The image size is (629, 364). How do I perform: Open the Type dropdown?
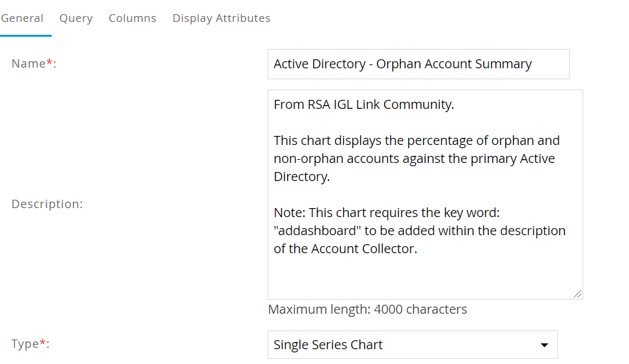412,345
